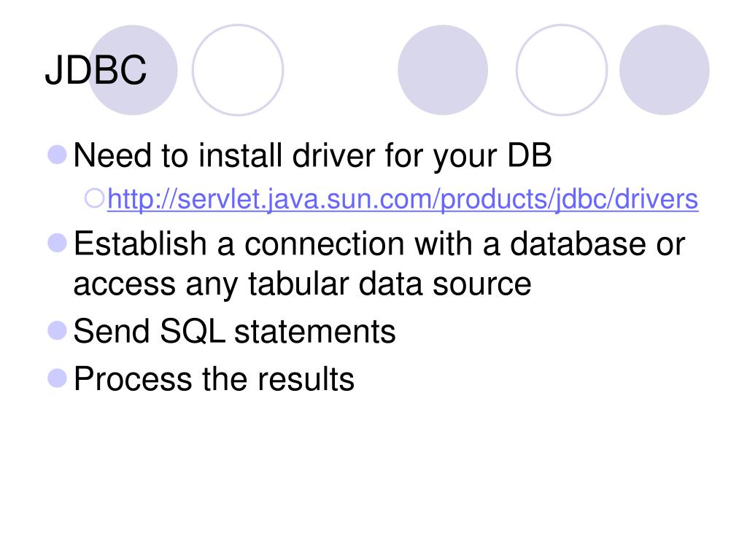Viewport: 747px width, 560px height.
Task: Click the line "Establish a connection with a database or"
Action: [x=379, y=244]
